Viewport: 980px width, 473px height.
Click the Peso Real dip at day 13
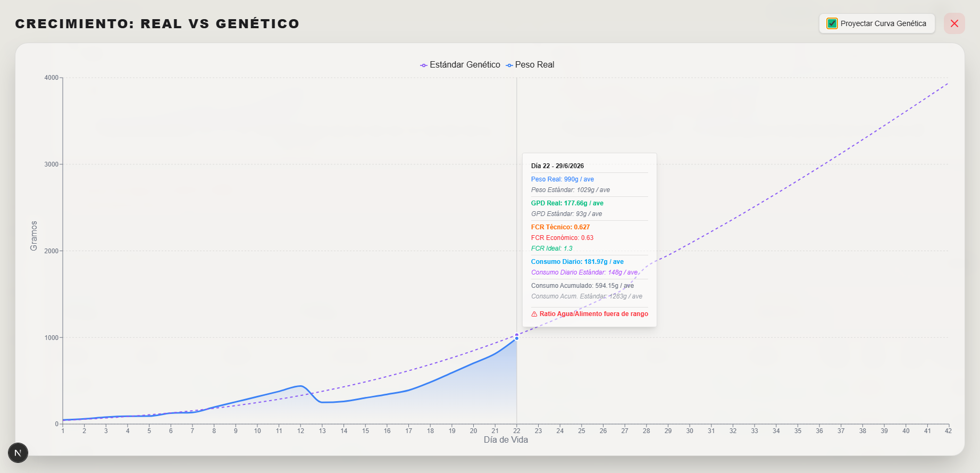pos(322,402)
